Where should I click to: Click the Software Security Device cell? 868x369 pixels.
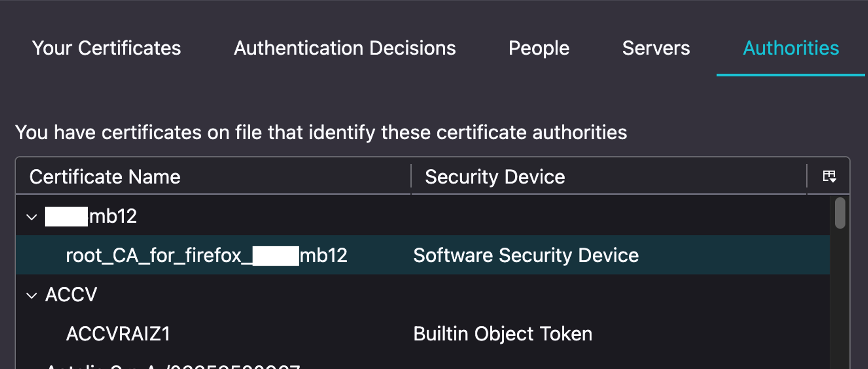click(525, 256)
